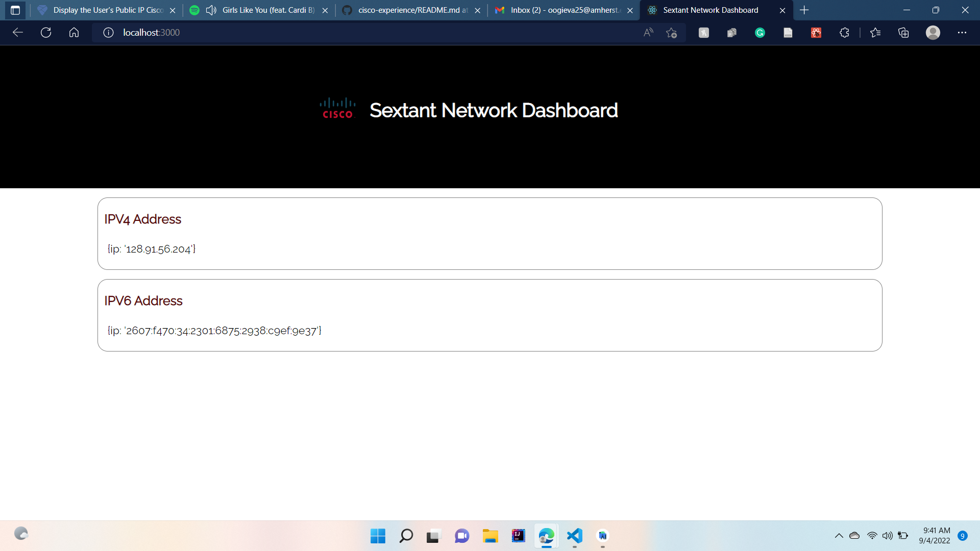The image size is (980, 551).
Task: Activate Read aloud icon
Action: pyautogui.click(x=648, y=33)
